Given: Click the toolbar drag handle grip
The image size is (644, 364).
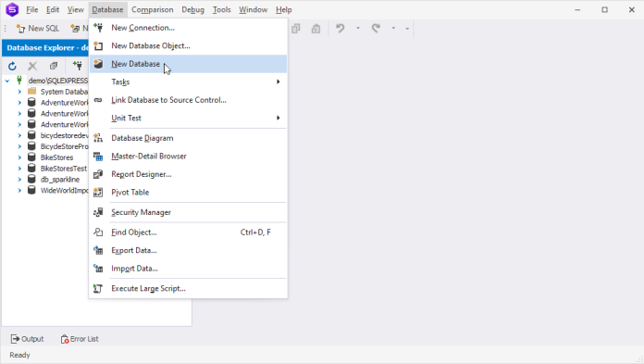Looking at the screenshot, I should click(x=6, y=29).
